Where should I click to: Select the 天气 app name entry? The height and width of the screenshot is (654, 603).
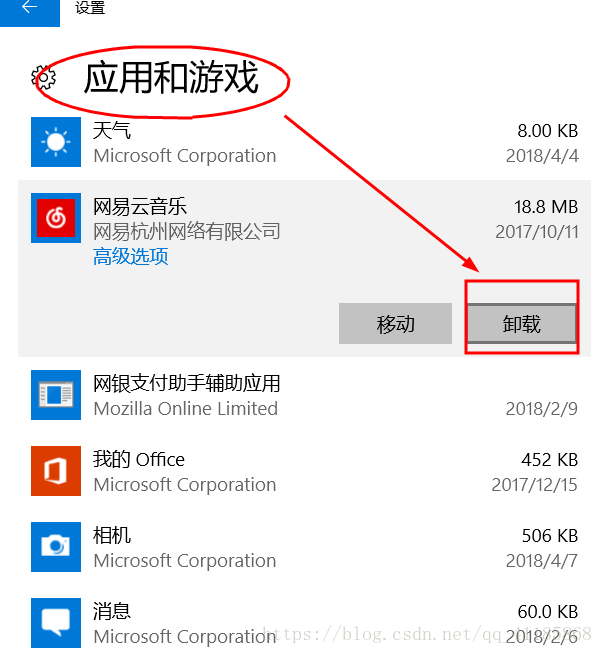(112, 130)
